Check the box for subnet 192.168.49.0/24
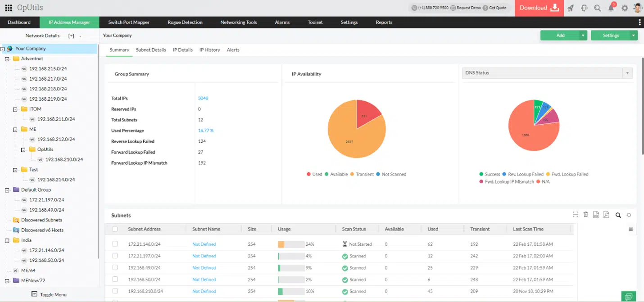644x302 pixels. 115,267
